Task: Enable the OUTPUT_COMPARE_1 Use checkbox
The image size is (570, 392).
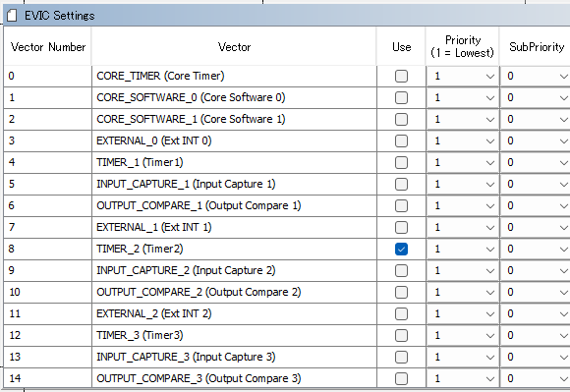Action: (401, 205)
